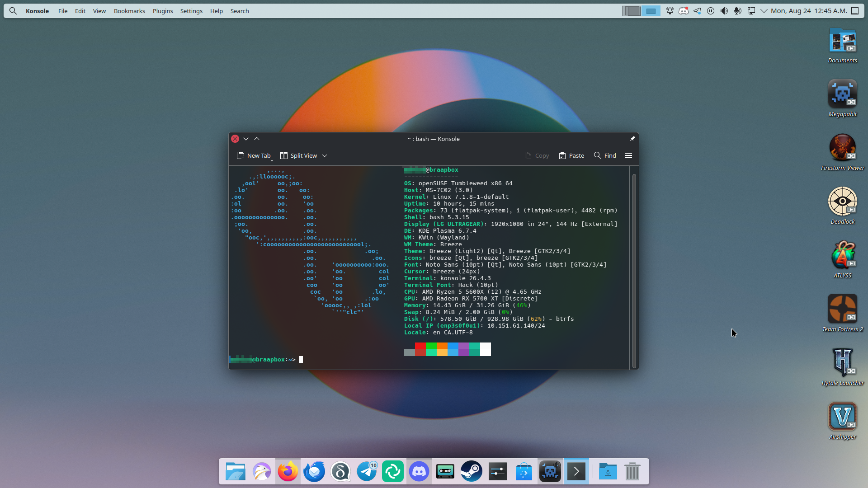Click the Discord tray icon

pos(684,11)
